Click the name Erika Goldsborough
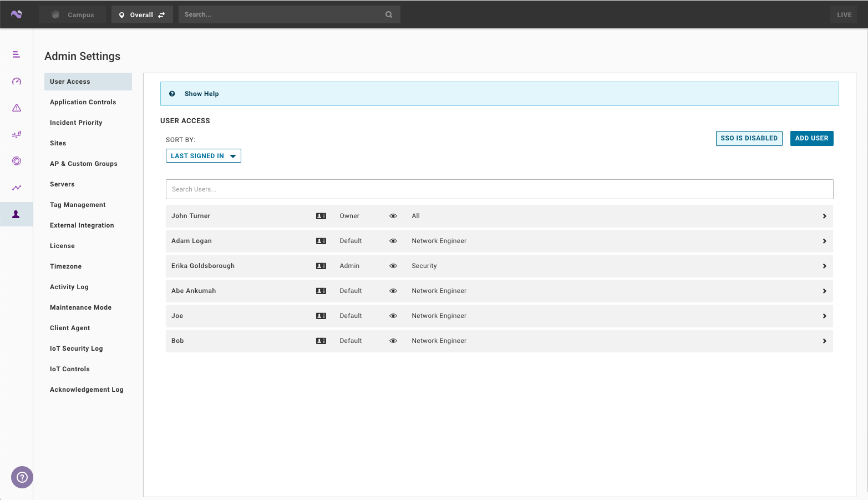This screenshot has width=868, height=500. coord(203,266)
